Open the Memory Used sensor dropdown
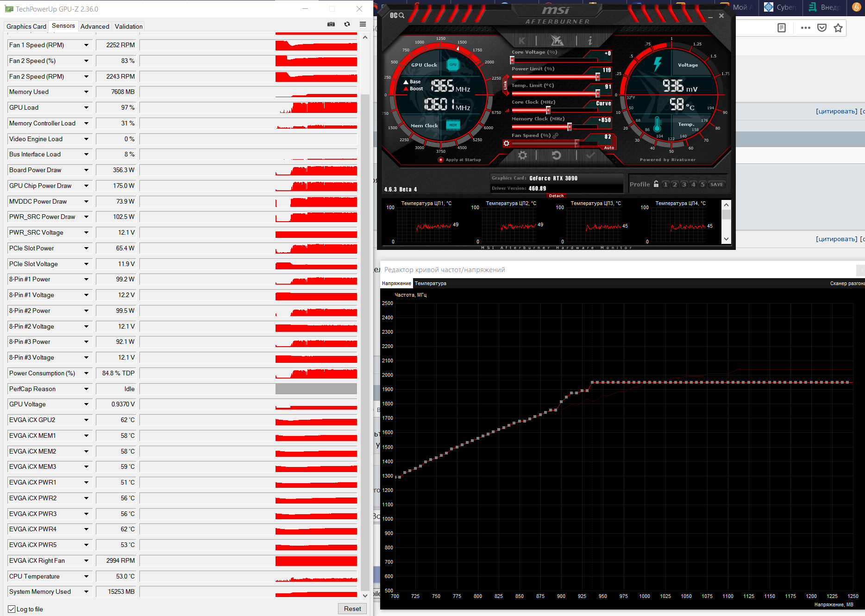The width and height of the screenshot is (865, 616). pos(86,92)
